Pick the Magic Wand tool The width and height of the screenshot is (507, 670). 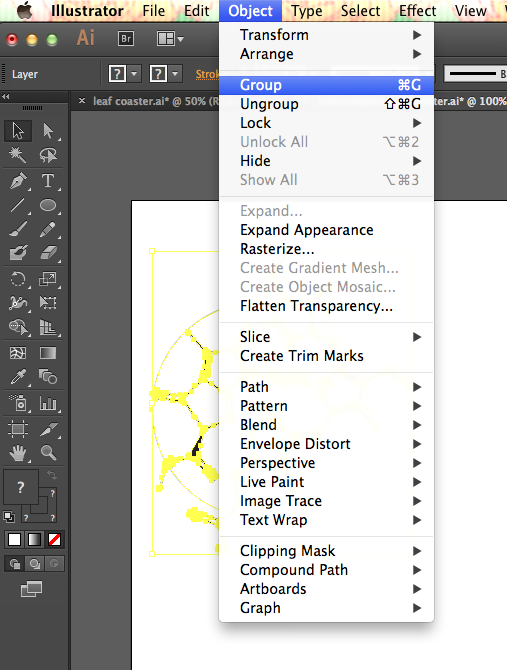(18, 155)
